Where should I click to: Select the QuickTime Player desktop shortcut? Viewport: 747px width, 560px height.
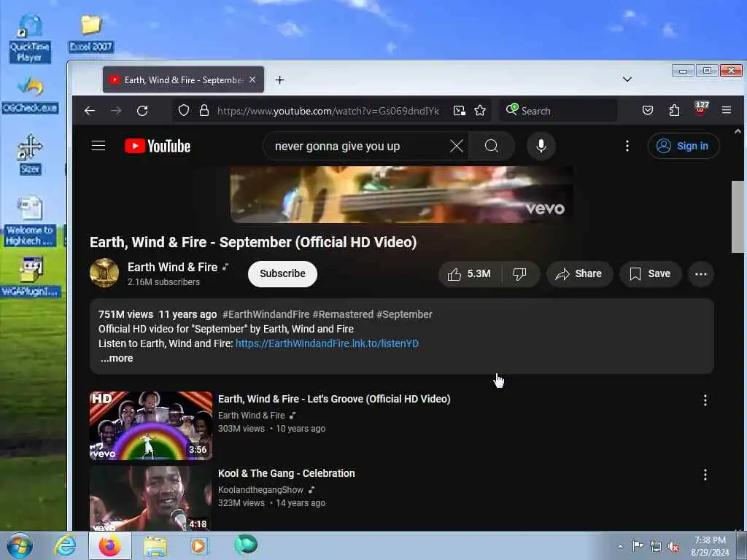[x=29, y=38]
